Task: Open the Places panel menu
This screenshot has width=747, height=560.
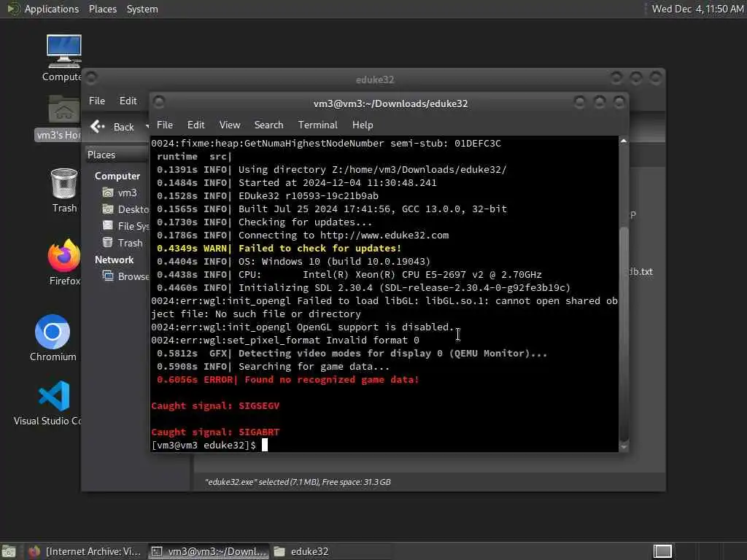Action: click(103, 9)
